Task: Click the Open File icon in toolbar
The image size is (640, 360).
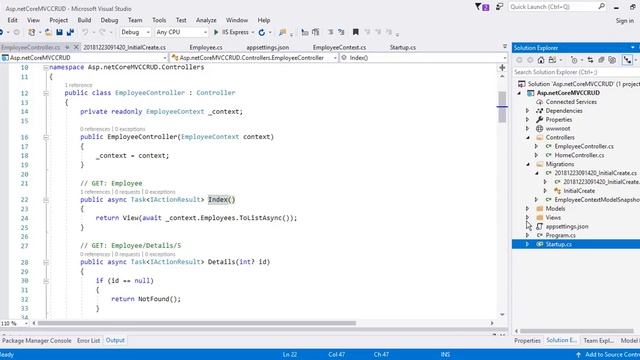Action: point(48,32)
